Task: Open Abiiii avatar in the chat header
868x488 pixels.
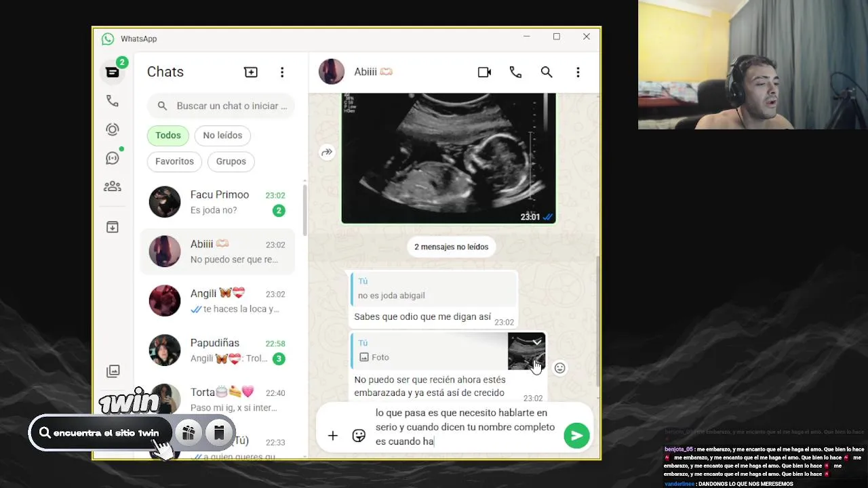Action: click(x=332, y=72)
